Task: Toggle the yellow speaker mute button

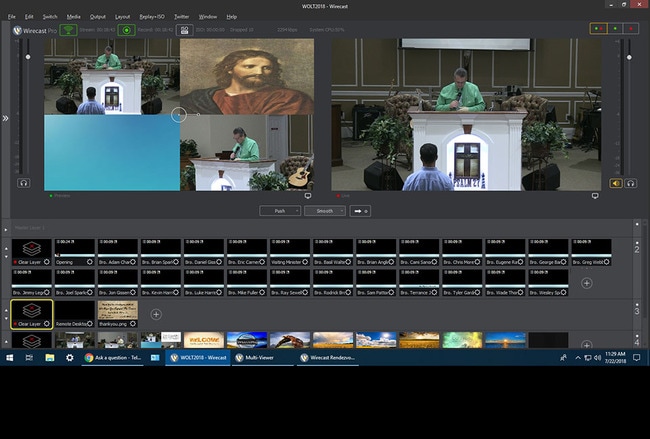Action: coord(616,183)
